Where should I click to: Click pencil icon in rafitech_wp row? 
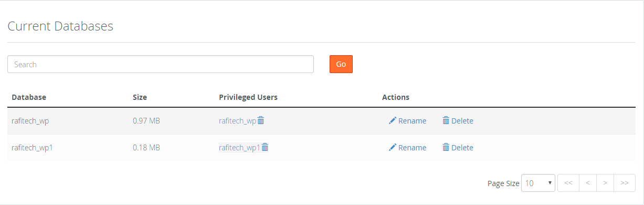point(392,120)
